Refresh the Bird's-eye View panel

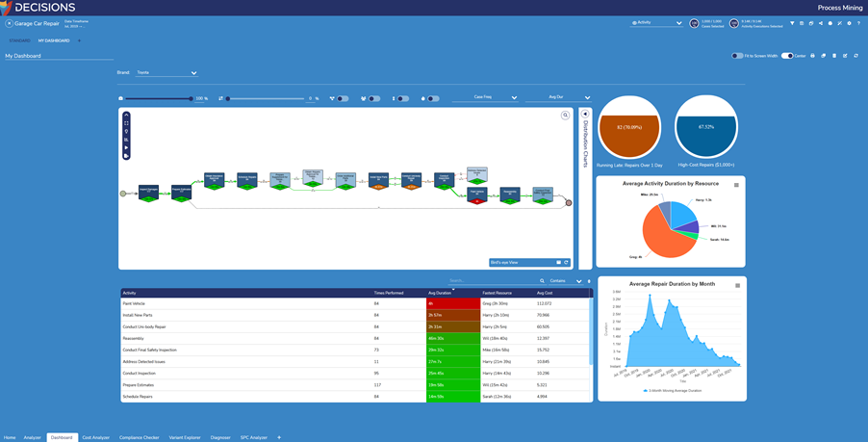[x=567, y=262]
